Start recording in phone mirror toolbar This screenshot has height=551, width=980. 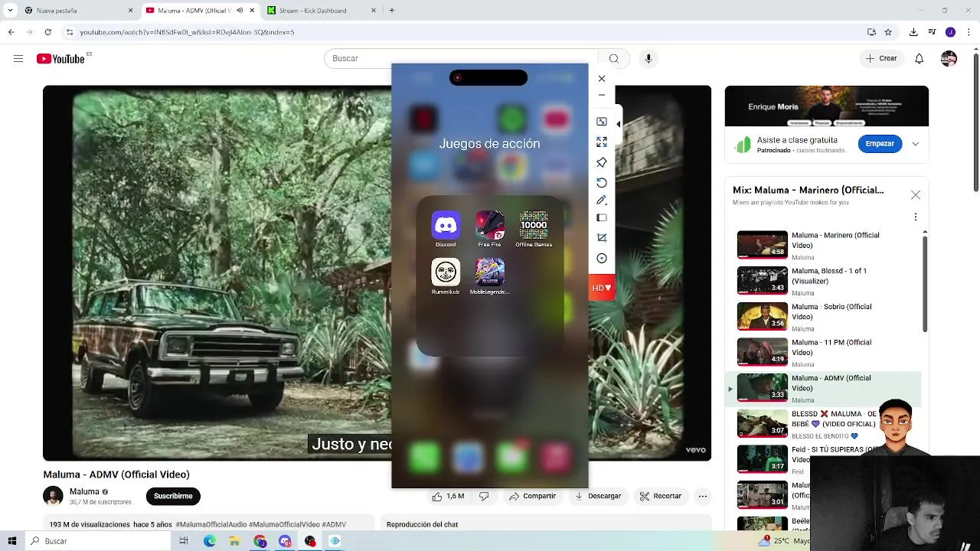coord(602,259)
